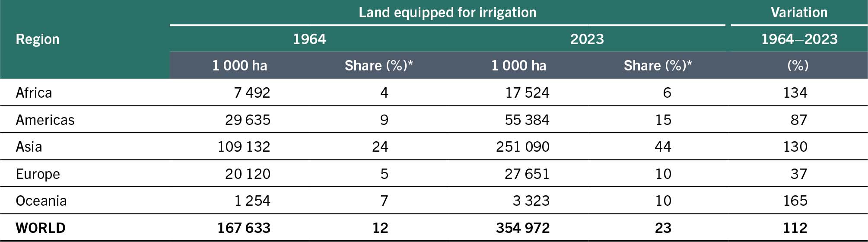This screenshot has width=868, height=242.
Task: Click the Variation column header
Action: (x=799, y=13)
